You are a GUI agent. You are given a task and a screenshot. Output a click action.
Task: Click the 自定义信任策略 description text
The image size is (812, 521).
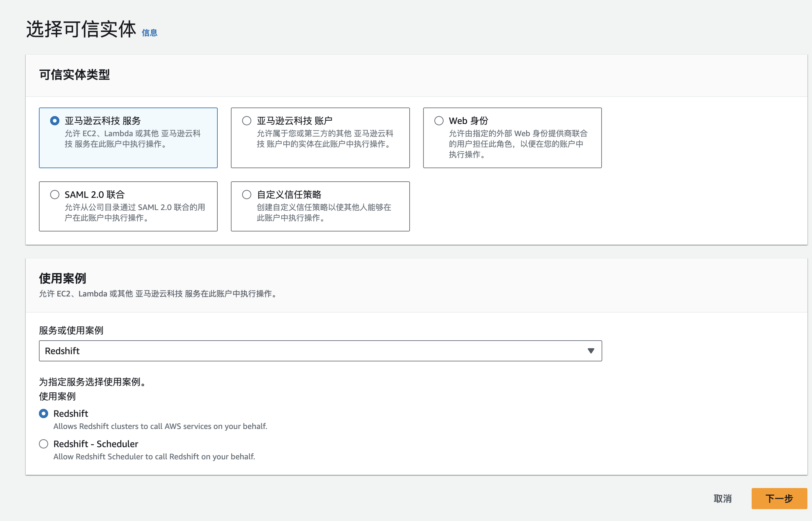point(324,212)
